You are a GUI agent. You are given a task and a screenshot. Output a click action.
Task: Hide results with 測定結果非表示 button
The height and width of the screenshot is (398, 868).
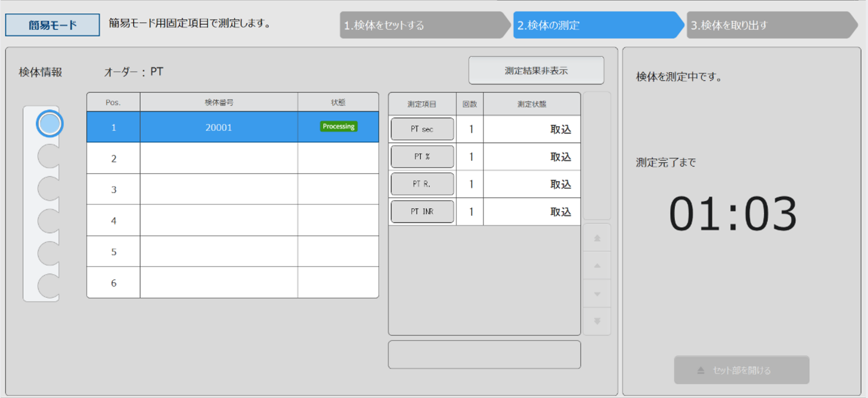click(536, 71)
